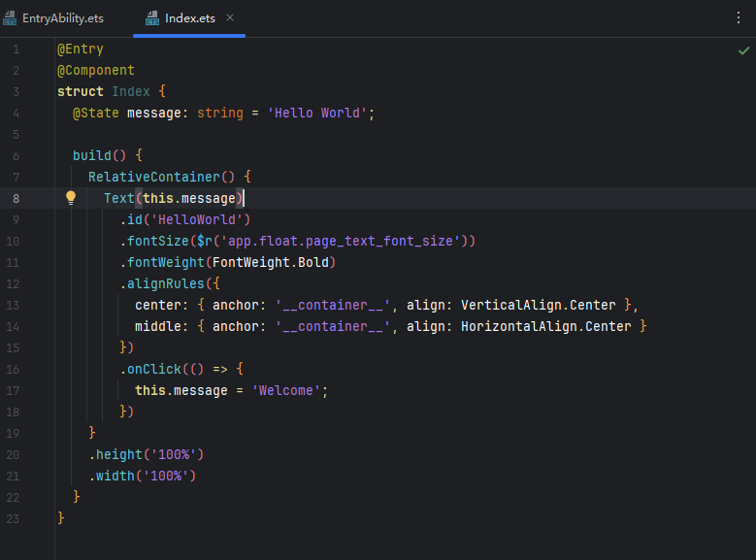
Task: Click the Index struct name
Action: click(131, 91)
